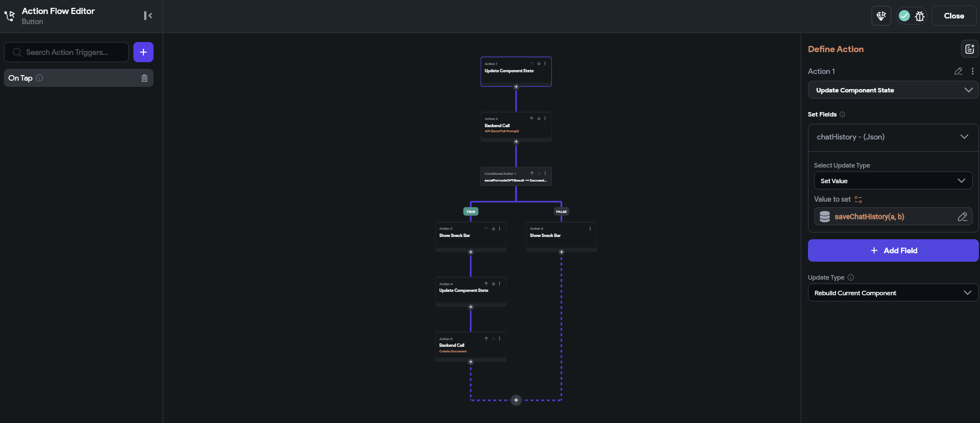Select the On Tap trigger row
The image size is (980, 423).
tap(78, 78)
